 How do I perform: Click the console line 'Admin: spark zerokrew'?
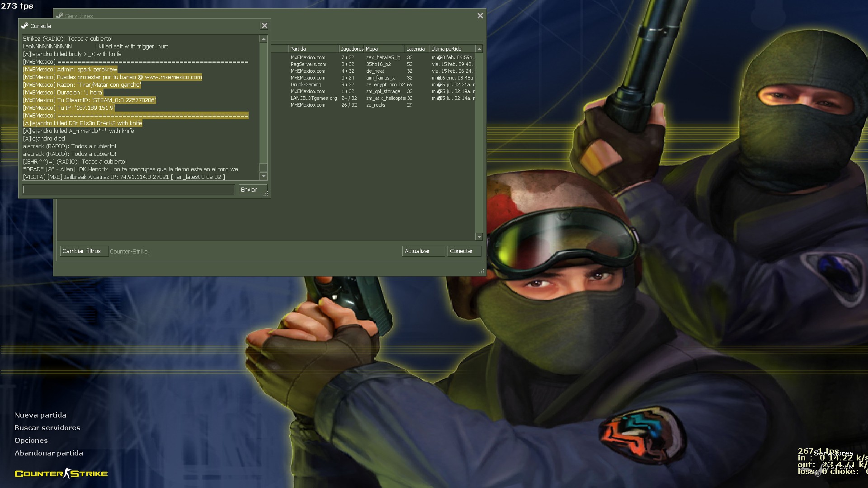click(x=70, y=70)
